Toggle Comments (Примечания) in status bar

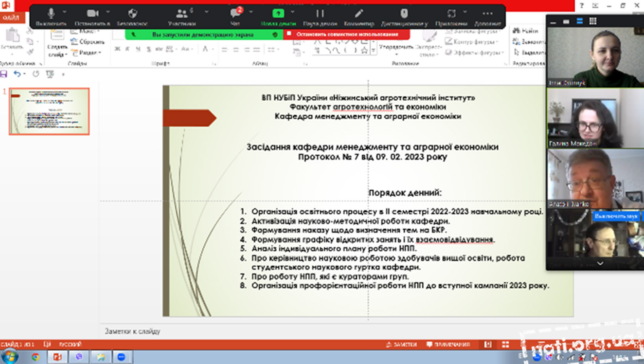[x=448, y=344]
